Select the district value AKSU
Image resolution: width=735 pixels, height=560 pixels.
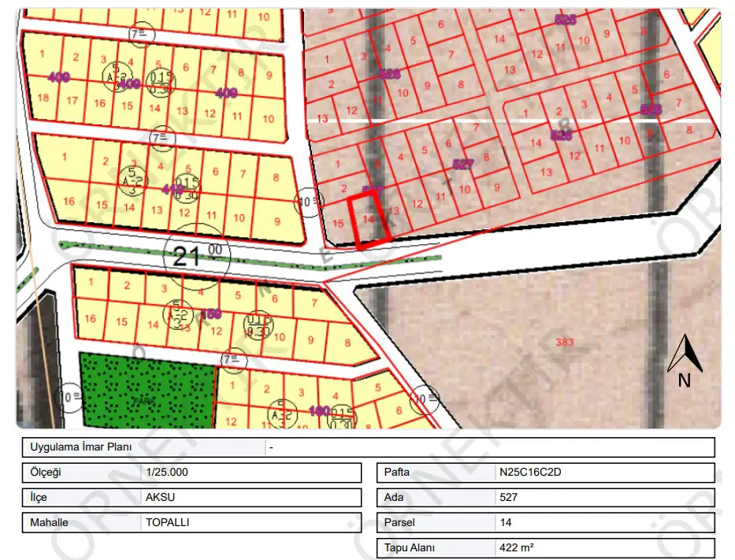click(160, 497)
